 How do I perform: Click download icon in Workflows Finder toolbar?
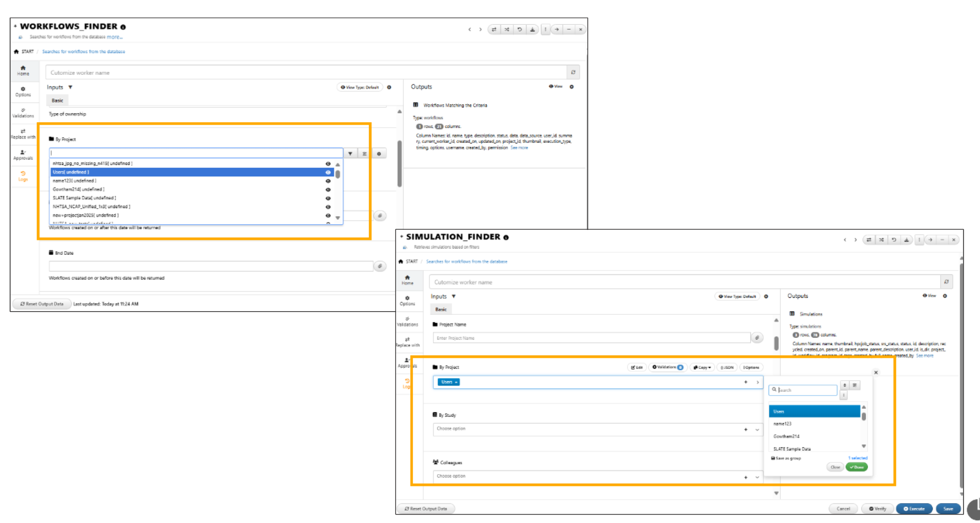(532, 29)
